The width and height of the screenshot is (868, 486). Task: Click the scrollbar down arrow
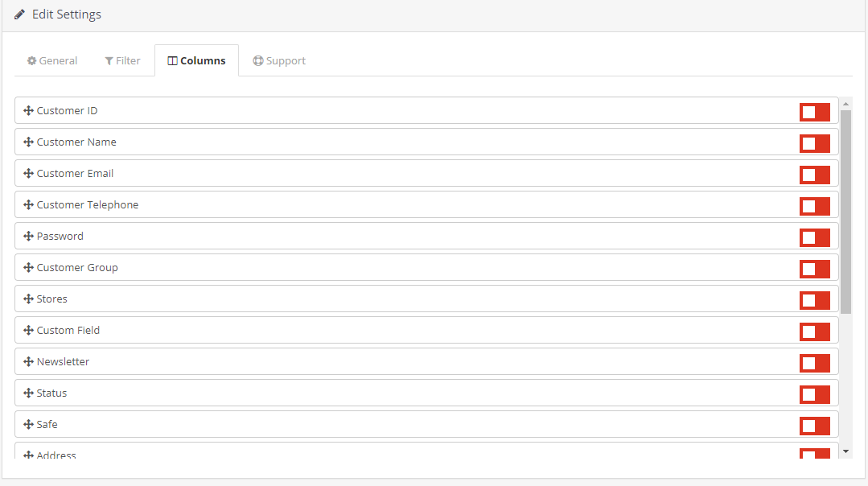(x=845, y=451)
